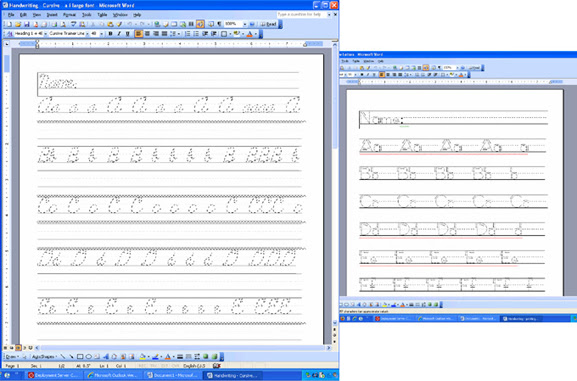Open the Help menu in the front Word window

click(x=137, y=15)
